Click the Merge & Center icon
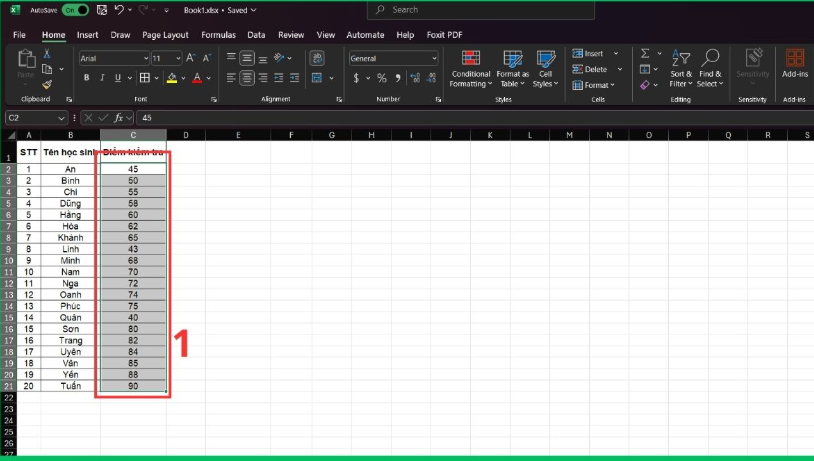 (x=317, y=78)
